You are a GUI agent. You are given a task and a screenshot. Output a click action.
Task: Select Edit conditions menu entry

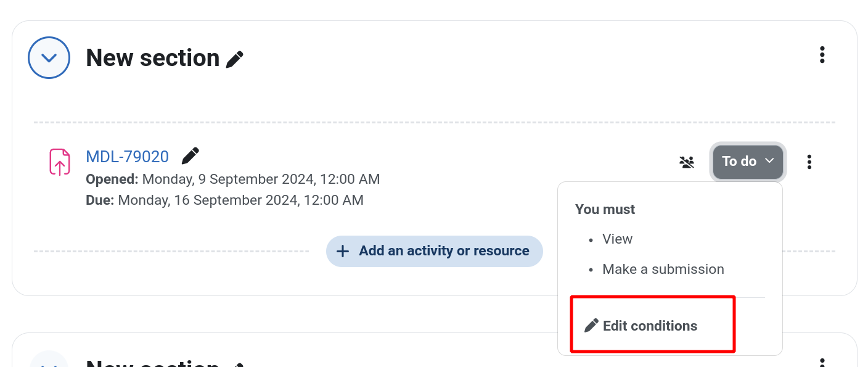[641, 326]
